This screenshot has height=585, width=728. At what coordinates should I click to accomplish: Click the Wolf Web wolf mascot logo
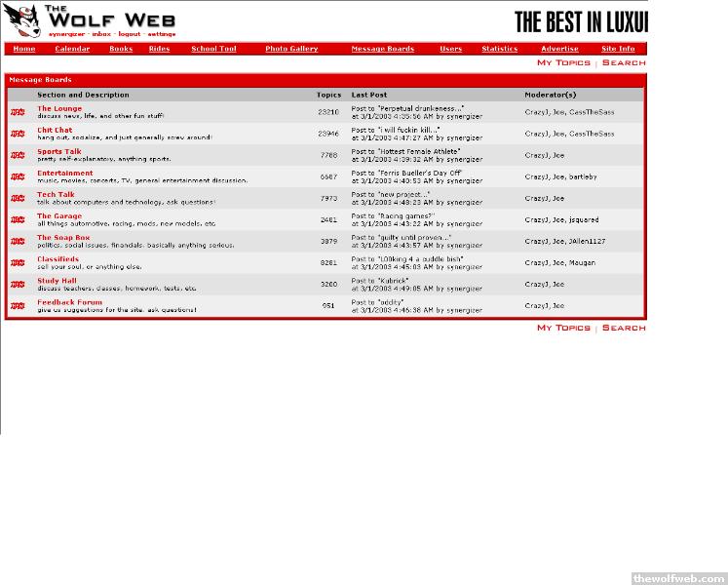20,19
